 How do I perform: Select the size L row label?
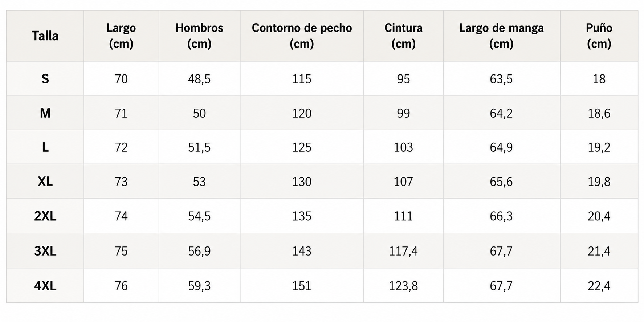coord(45,147)
